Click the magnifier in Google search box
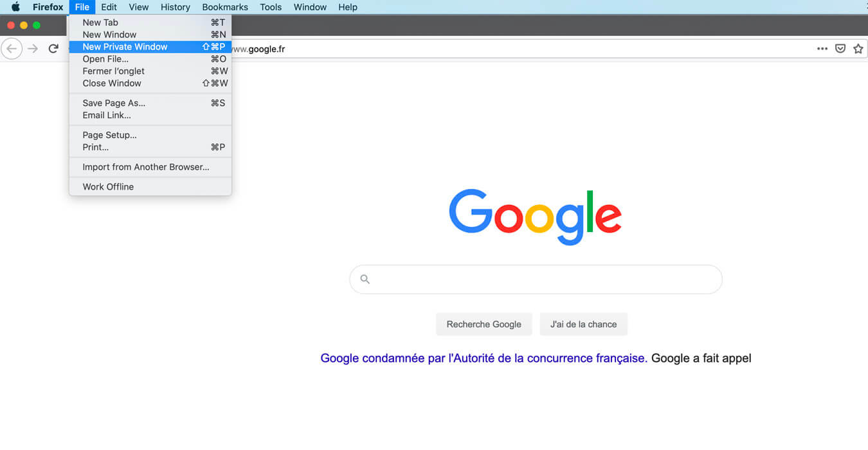Viewport: 868px width, 450px height. [365, 279]
